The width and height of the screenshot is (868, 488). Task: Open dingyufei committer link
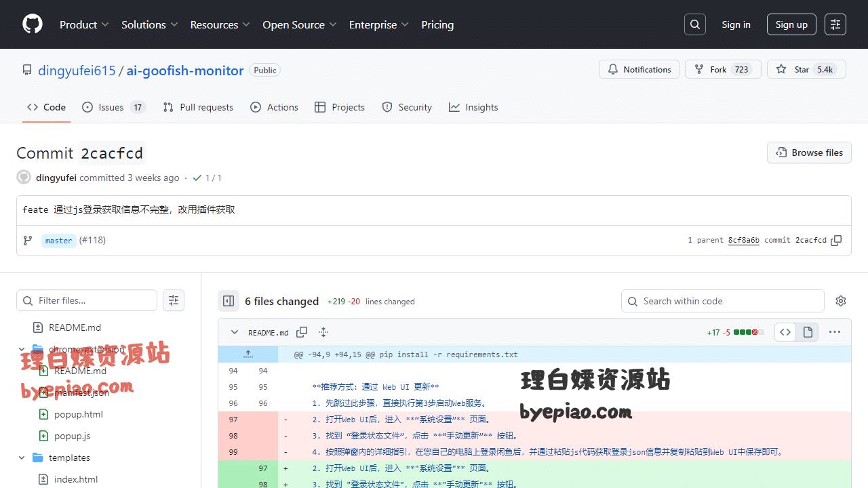(x=57, y=178)
